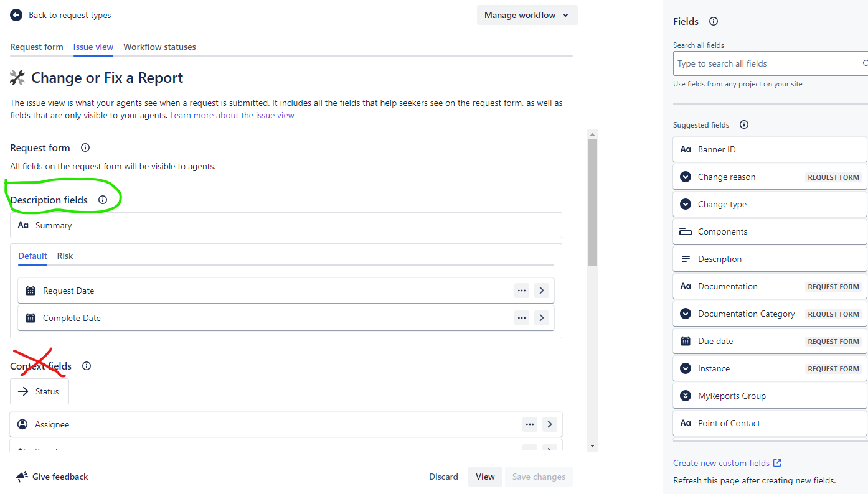Click the calendar icon on the Due date field
Viewport: 868px width, 494px height.
click(686, 340)
